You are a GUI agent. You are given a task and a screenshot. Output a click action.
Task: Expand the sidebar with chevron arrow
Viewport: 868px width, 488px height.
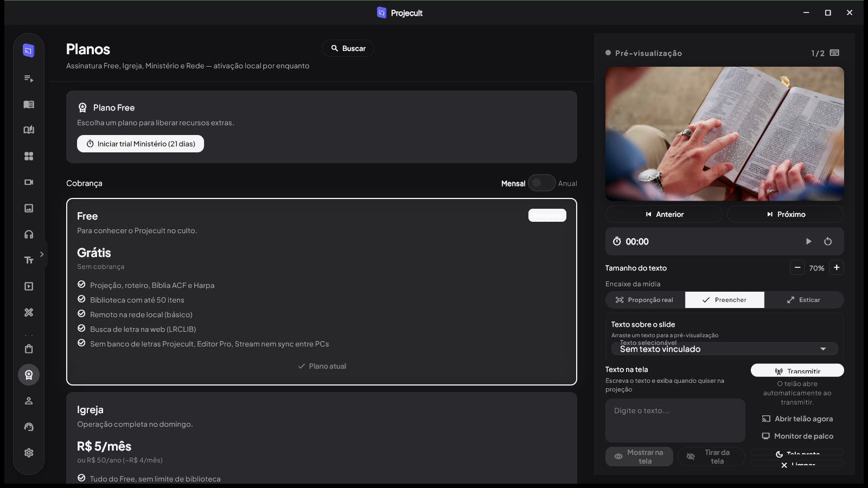(x=42, y=254)
